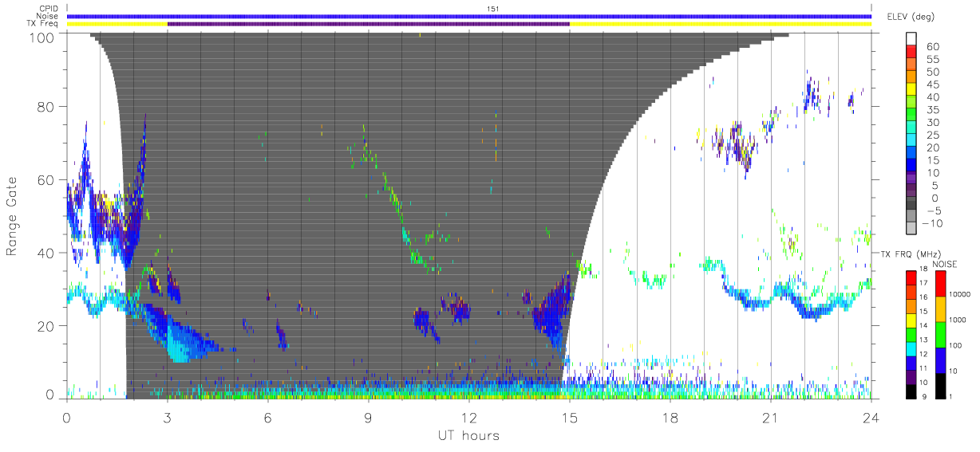Pick the red top segment of NOISE colorbar
Screen dimensions: 980x452
[941, 284]
